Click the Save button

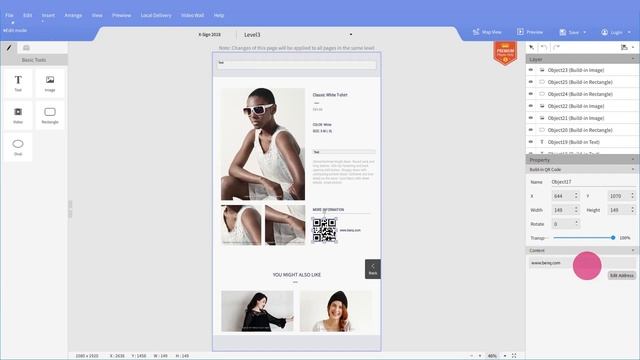click(x=569, y=32)
